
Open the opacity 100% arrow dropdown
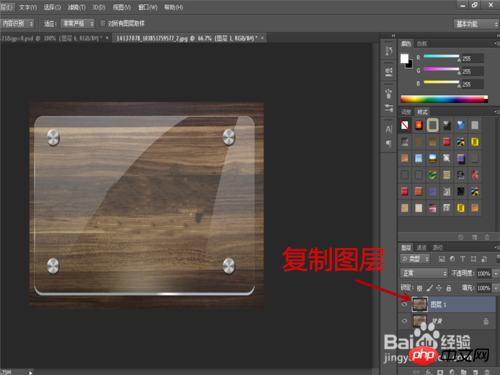[496, 273]
